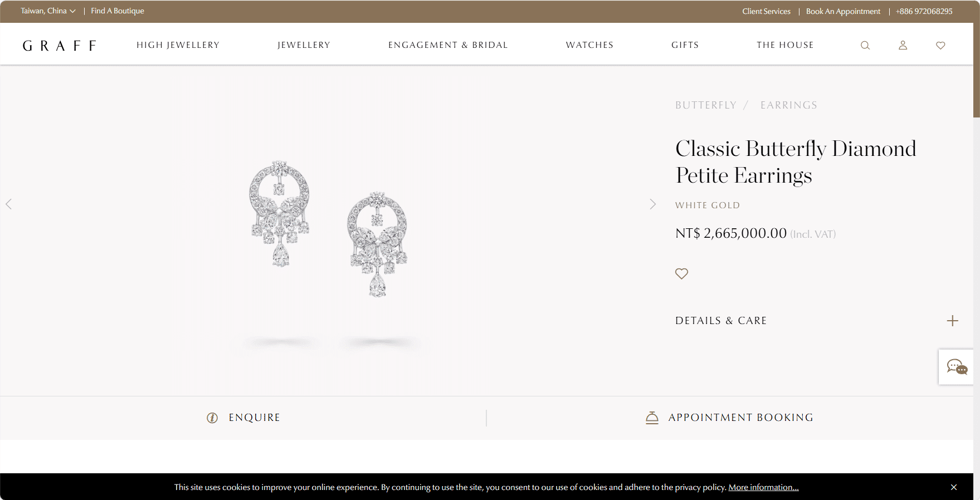Screen dimensions: 980x500
Task: Open the search magnifier icon
Action: (x=865, y=46)
